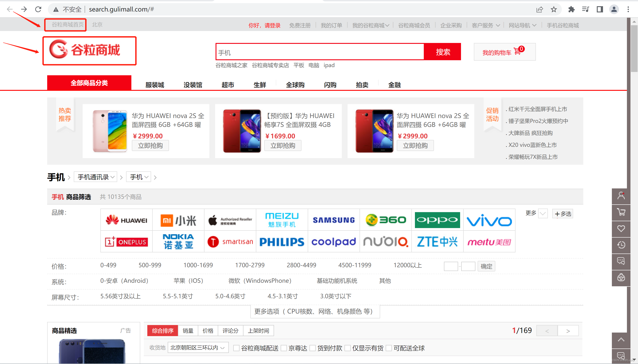Reload the page using the refresh icon
Image resolution: width=638 pixels, height=364 pixels.
pyautogui.click(x=38, y=10)
